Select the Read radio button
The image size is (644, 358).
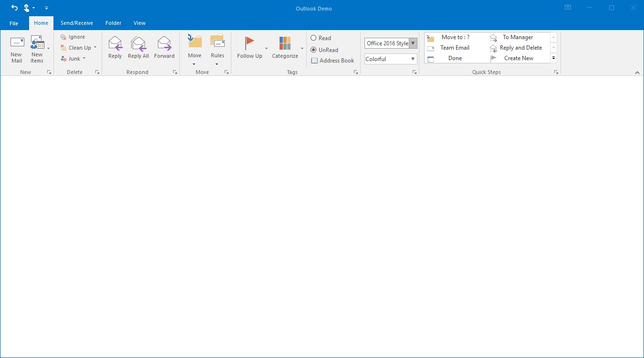coord(314,38)
